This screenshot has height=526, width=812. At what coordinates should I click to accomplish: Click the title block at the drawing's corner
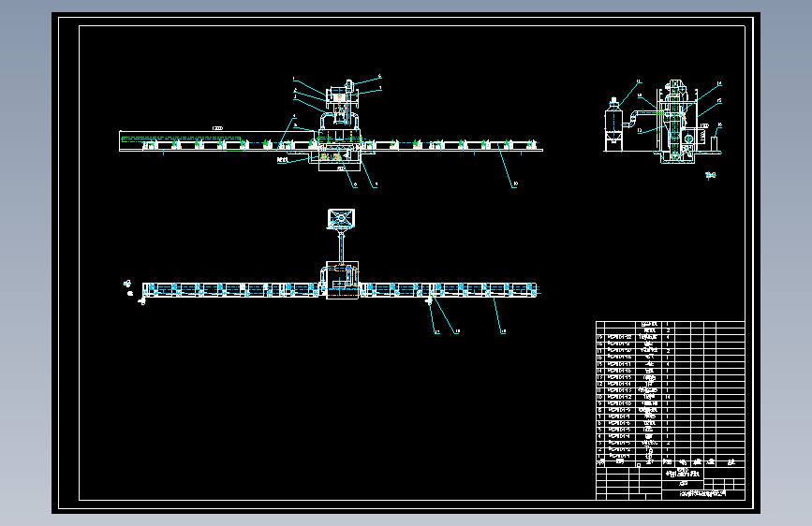pos(670,483)
